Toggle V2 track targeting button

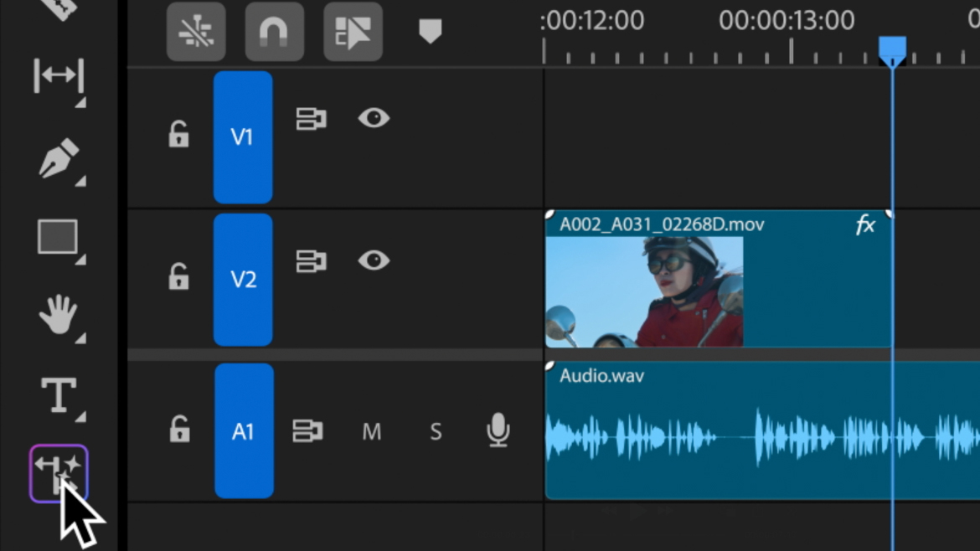(x=243, y=279)
